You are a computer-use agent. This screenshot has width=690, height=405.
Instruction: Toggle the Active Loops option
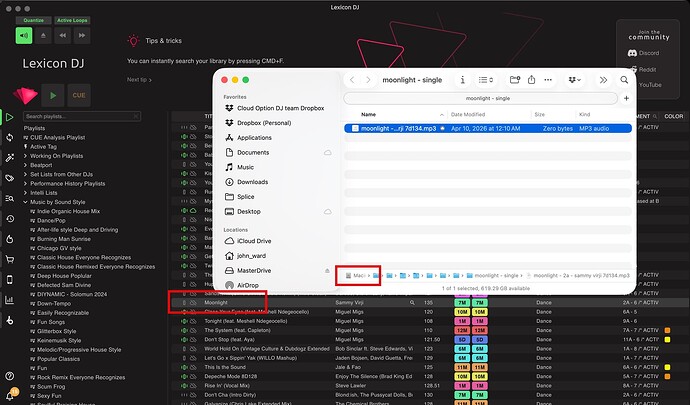(72, 20)
